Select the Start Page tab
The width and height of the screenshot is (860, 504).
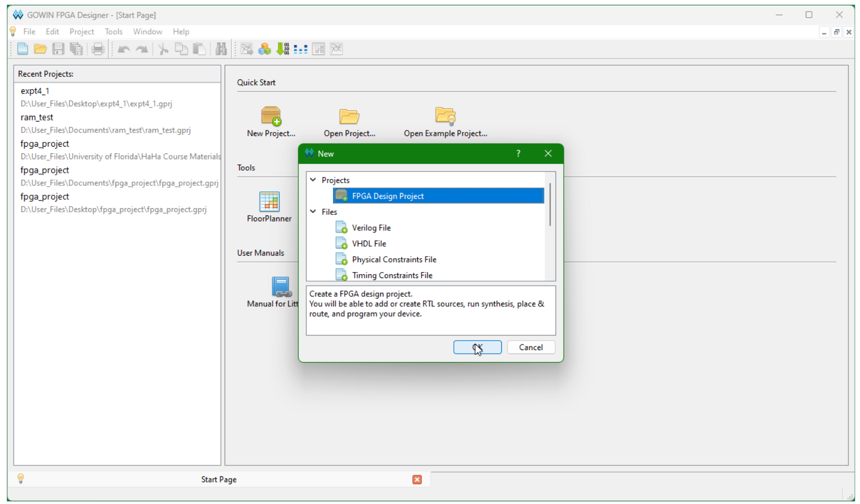(x=219, y=479)
